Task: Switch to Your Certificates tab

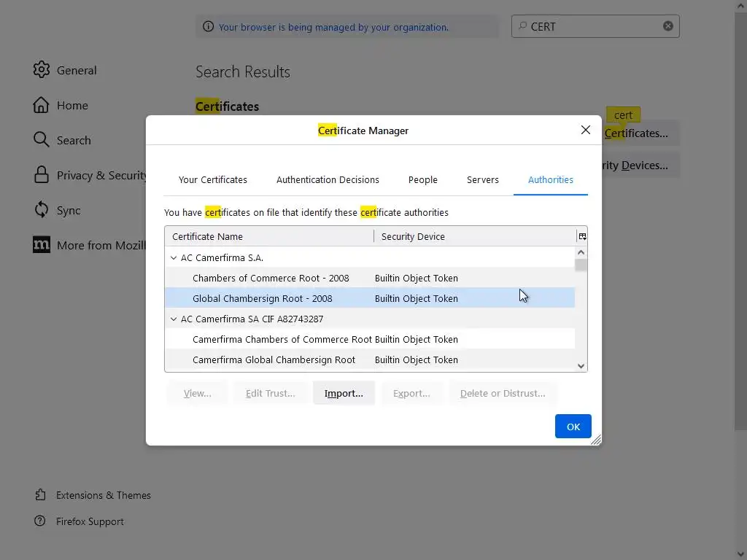Action: pos(213,179)
